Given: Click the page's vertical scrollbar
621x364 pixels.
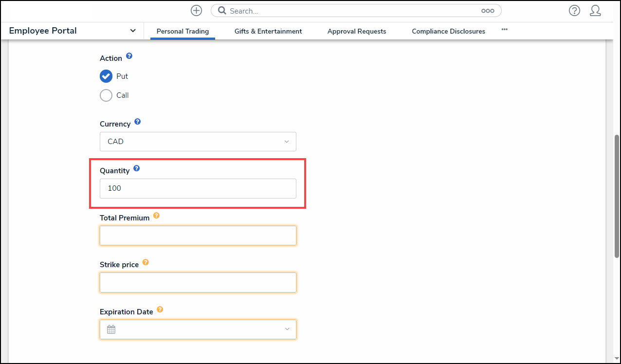Looking at the screenshot, I should click(617, 195).
